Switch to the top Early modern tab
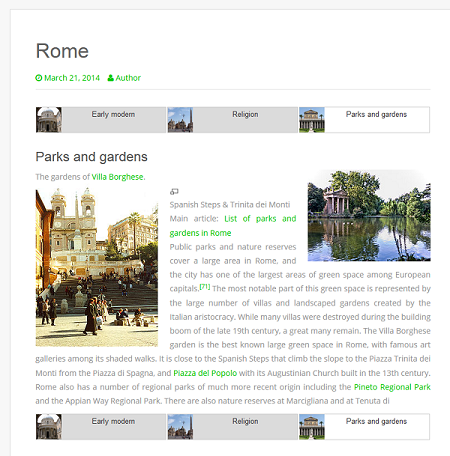 point(101,120)
